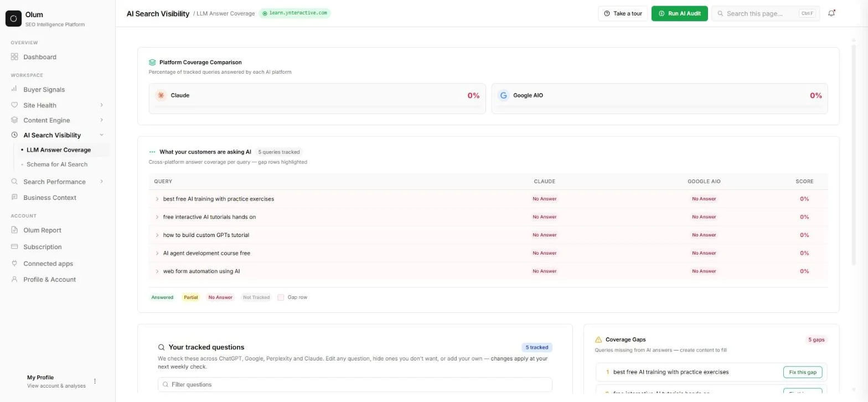Click the Platform Coverage Comparison layers icon
This screenshot has height=402, width=868.
pos(152,63)
